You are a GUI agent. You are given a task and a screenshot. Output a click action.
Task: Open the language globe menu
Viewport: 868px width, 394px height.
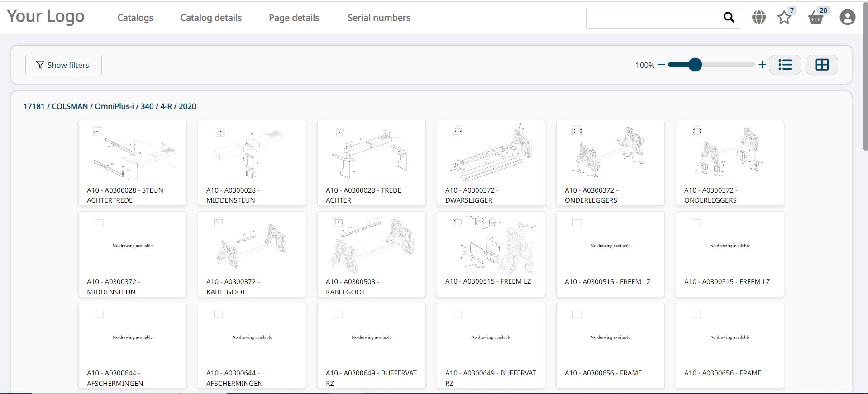click(759, 17)
